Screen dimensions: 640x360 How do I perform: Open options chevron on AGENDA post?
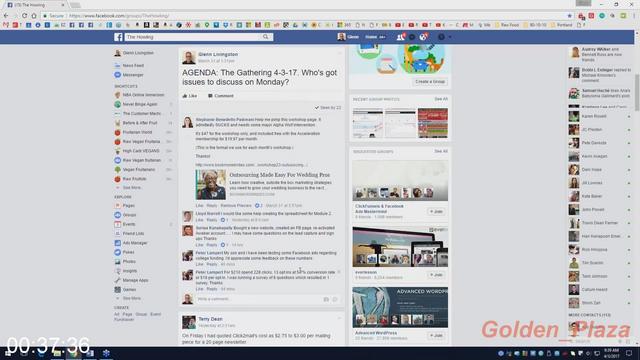pyautogui.click(x=339, y=53)
